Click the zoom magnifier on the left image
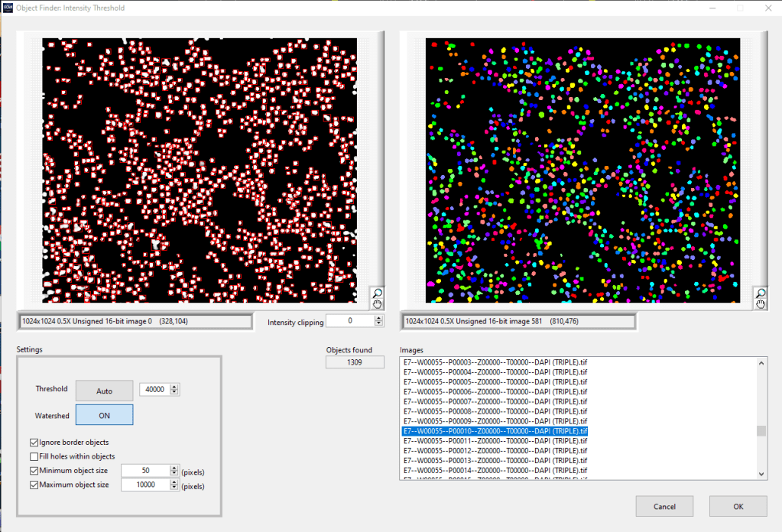 (x=377, y=293)
